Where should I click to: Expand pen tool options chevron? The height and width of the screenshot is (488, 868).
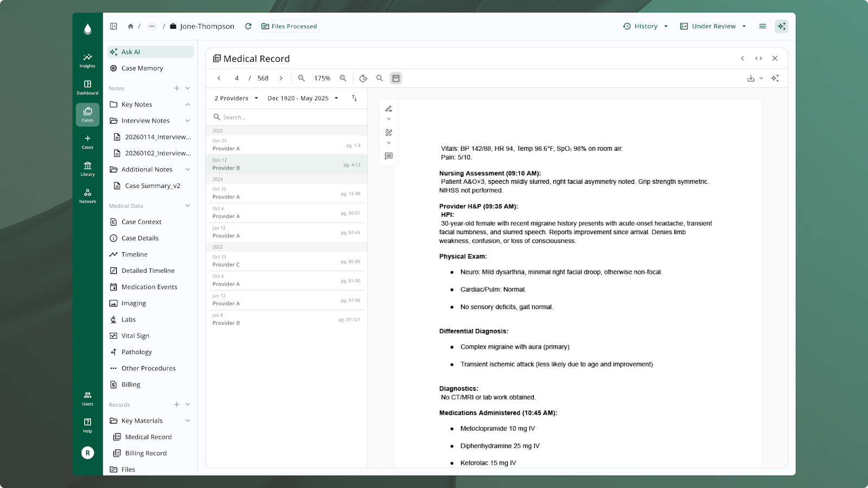pos(388,119)
